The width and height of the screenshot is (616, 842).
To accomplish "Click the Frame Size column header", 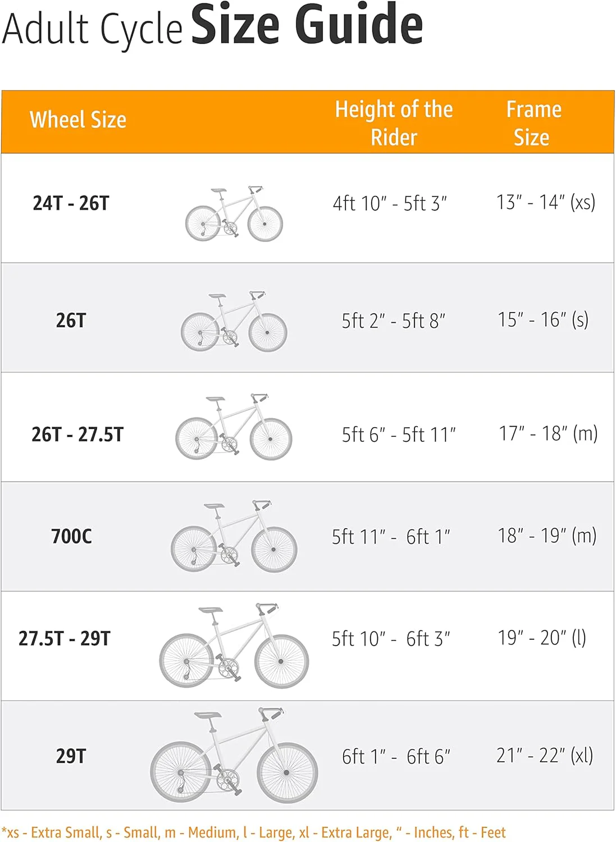I will click(x=533, y=123).
